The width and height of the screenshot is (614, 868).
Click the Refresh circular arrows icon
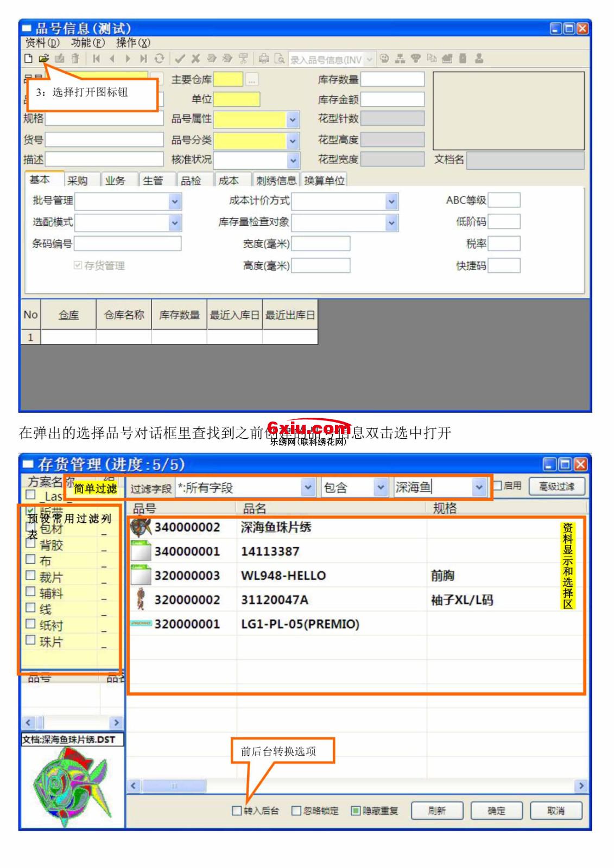pyautogui.click(x=159, y=59)
